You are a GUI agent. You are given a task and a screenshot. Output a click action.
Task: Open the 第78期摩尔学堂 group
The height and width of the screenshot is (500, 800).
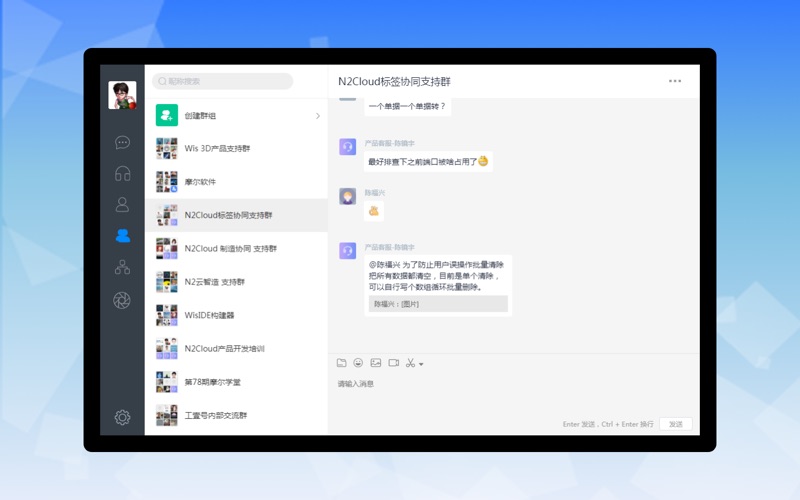point(237,382)
